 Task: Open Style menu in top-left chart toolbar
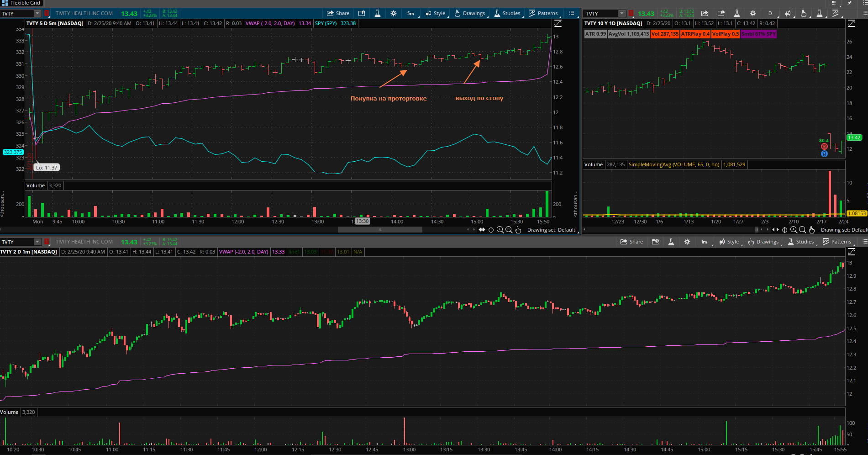click(x=435, y=13)
